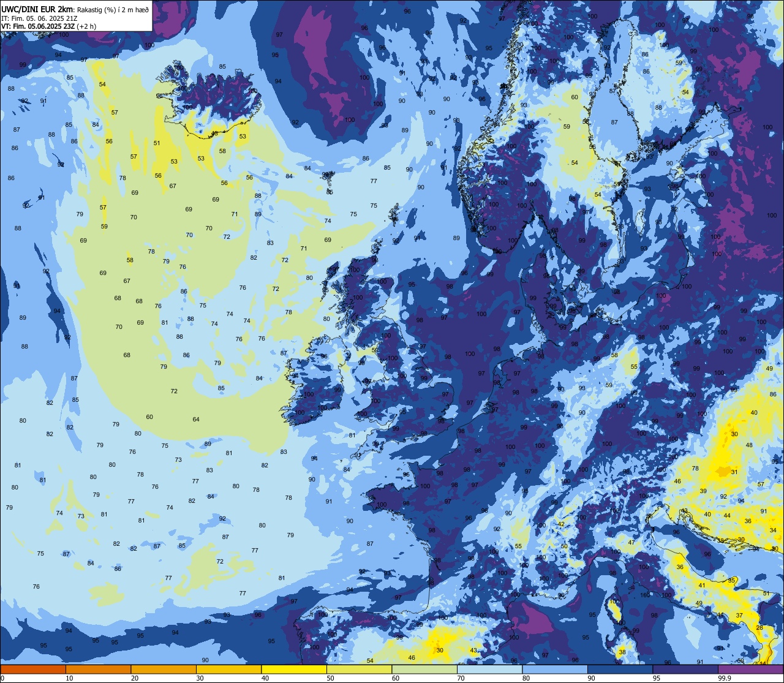
Task: Click the legend tick label 20
Action: 135,678
